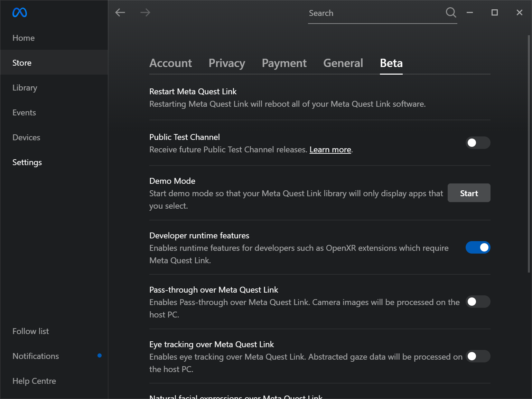Screen dimensions: 532x399
Task: Click the search magnifier icon
Action: [x=451, y=13]
